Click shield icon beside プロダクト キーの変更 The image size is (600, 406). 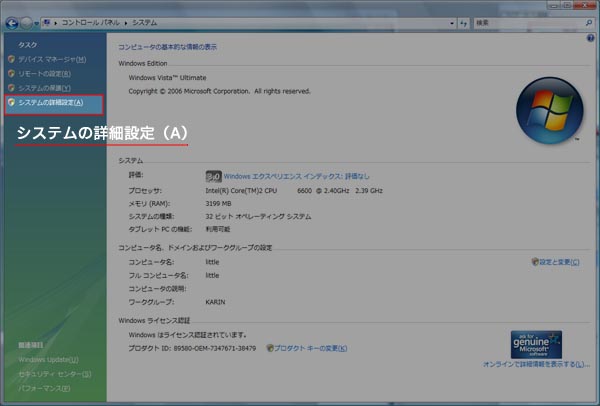coord(270,348)
